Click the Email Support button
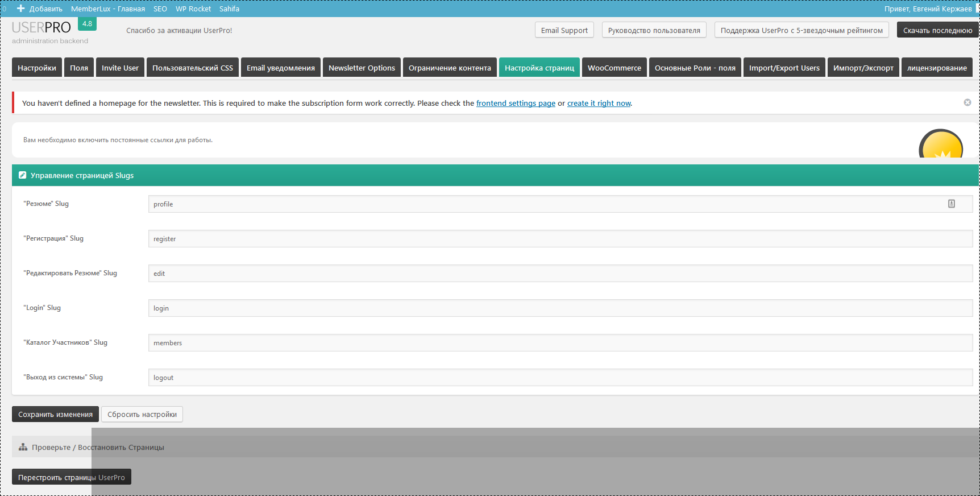This screenshot has width=980, height=496. 564,30
